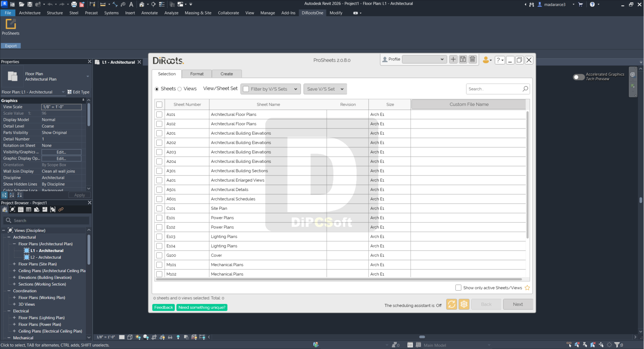Click Edit Type in Properties panel
This screenshot has width=644, height=349.
click(x=78, y=92)
